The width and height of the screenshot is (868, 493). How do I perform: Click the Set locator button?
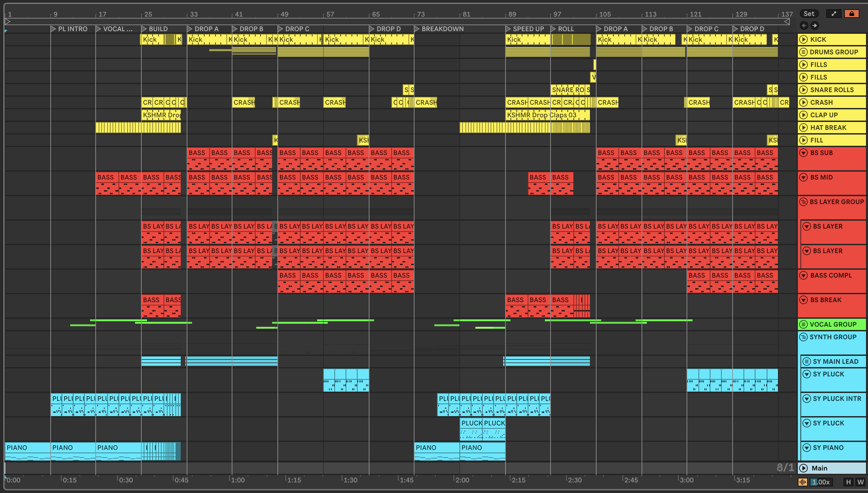point(809,14)
